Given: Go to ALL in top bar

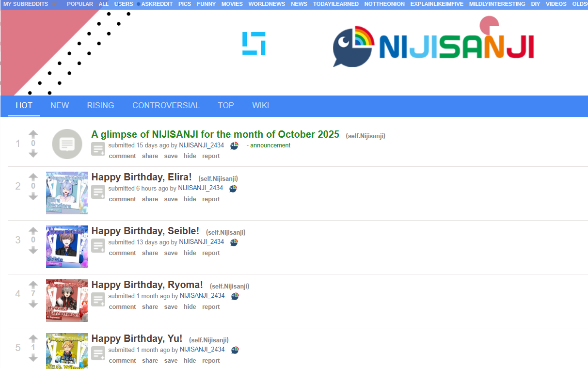Looking at the screenshot, I should pyautogui.click(x=104, y=4).
